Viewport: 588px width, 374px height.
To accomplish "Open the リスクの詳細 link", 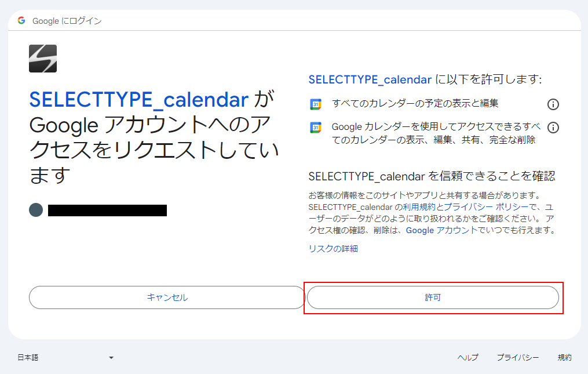I will click(x=333, y=249).
